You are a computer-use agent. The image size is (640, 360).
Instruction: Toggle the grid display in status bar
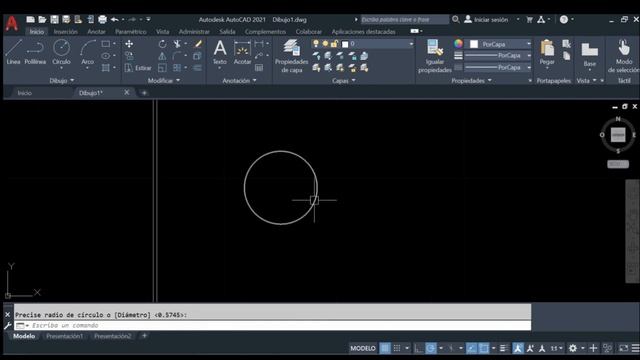pos(384,348)
